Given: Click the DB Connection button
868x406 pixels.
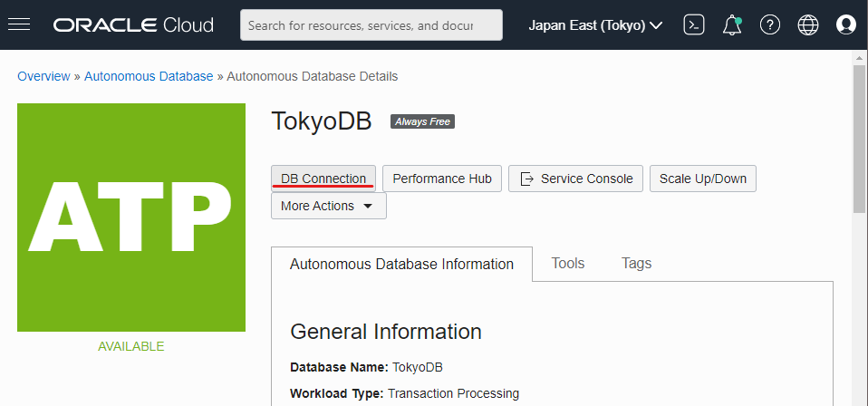Looking at the screenshot, I should (323, 179).
